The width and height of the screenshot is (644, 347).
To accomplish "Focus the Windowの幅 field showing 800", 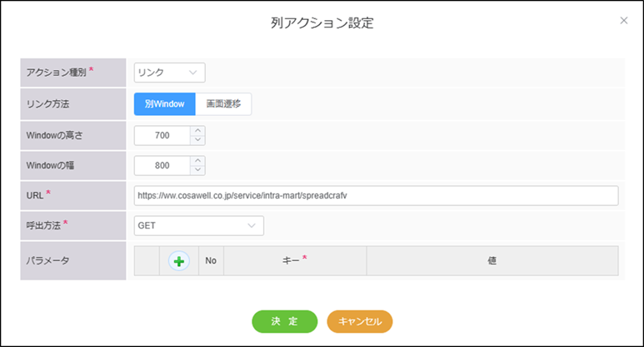I will pyautogui.click(x=162, y=166).
